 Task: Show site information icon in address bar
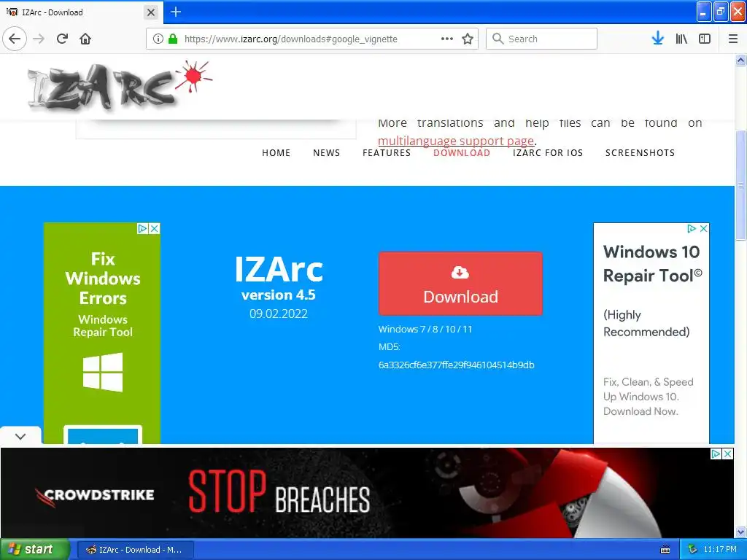coord(158,39)
